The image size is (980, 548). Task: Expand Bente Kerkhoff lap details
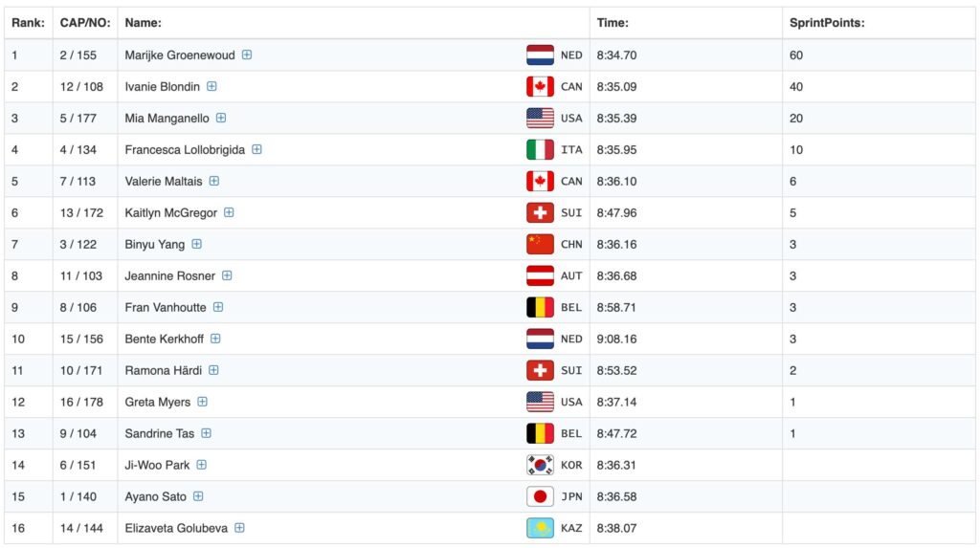pos(215,339)
